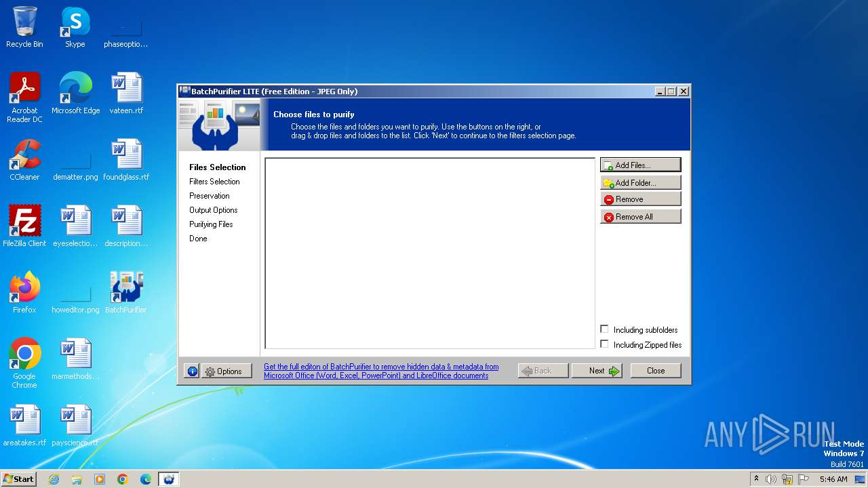
Task: Click the Add Files button
Action: point(640,165)
